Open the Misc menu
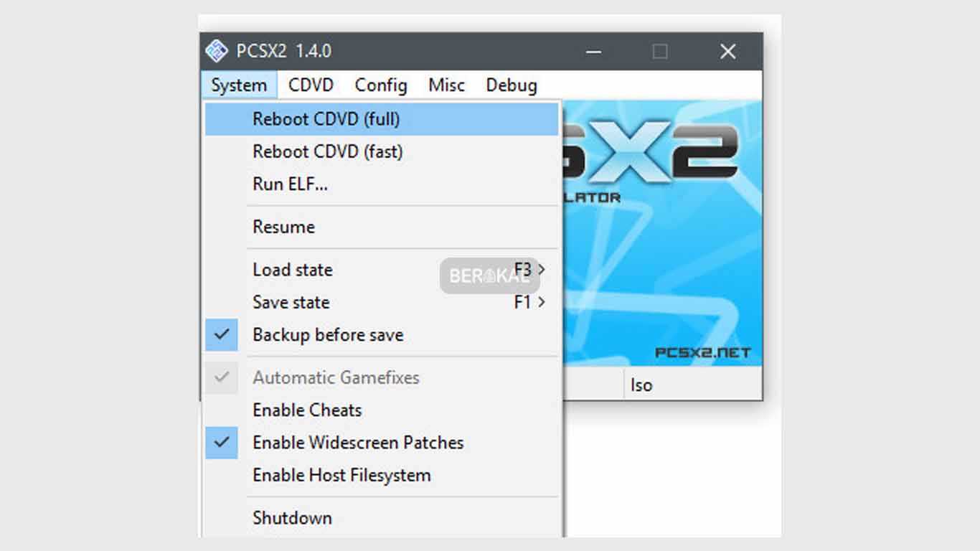 pyautogui.click(x=446, y=85)
